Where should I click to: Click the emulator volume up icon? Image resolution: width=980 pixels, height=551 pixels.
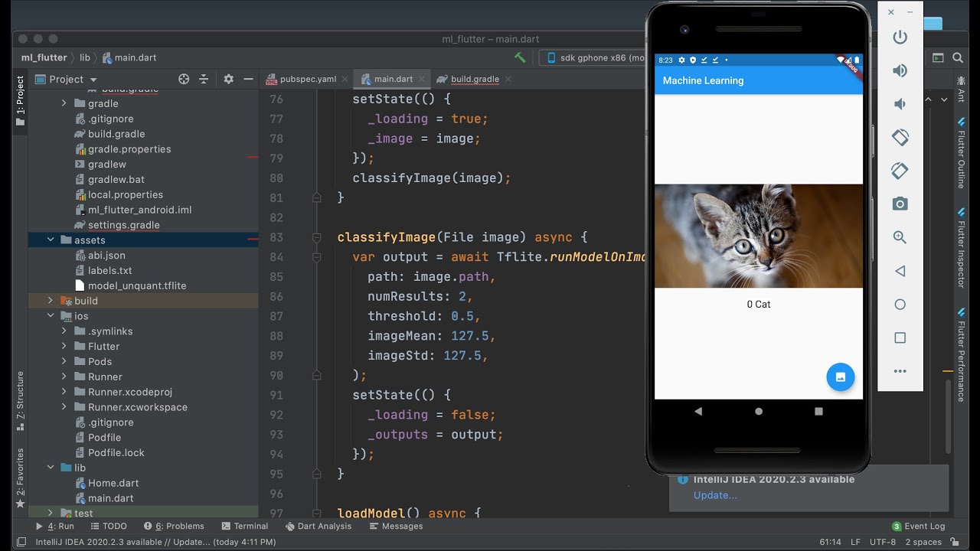coord(900,70)
